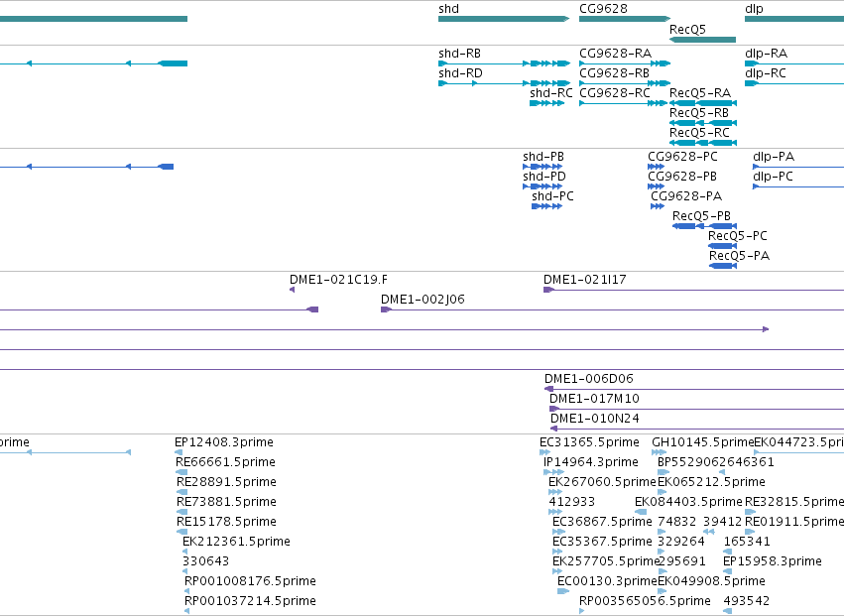Screen dimensions: 844x616
Task: Select transcript shd-RB
Action: (505, 63)
